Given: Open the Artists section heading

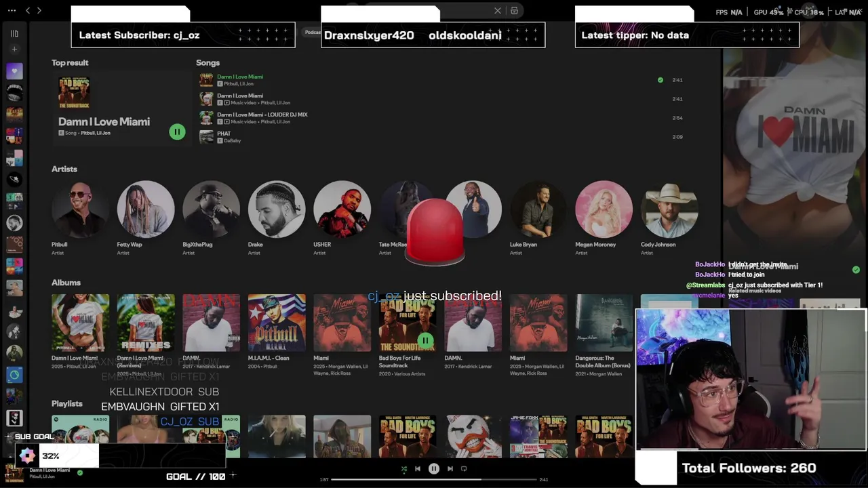Looking at the screenshot, I should [x=64, y=169].
